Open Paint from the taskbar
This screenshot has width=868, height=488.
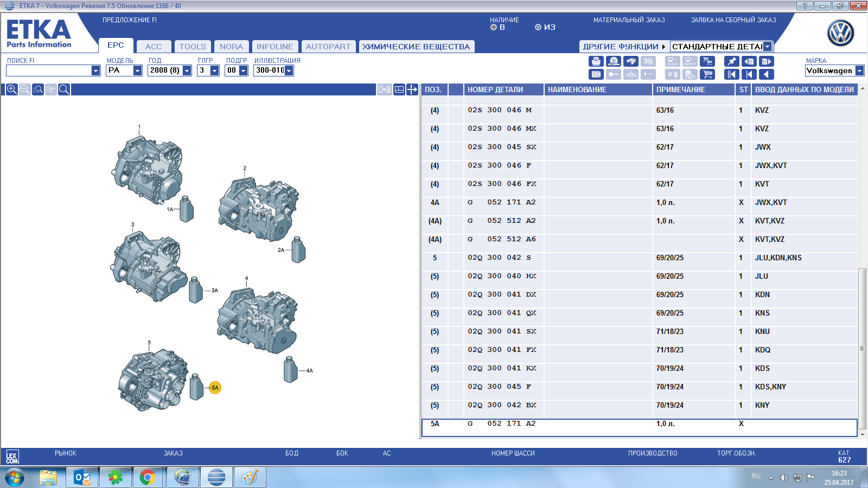250,478
